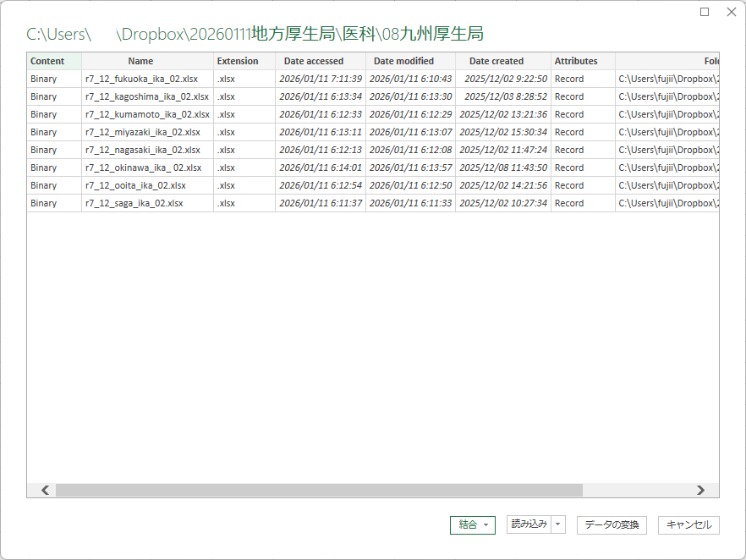
Task: Maximize the dialog window
Action: click(705, 12)
